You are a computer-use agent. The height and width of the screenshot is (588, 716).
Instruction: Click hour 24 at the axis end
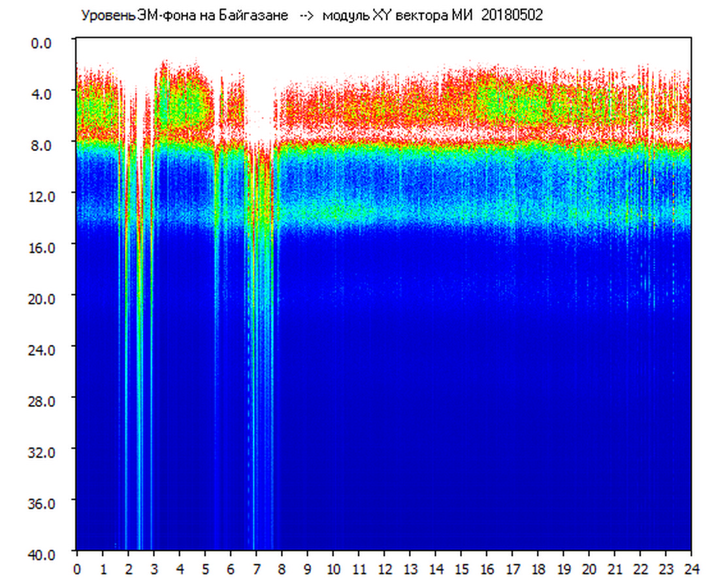691,568
